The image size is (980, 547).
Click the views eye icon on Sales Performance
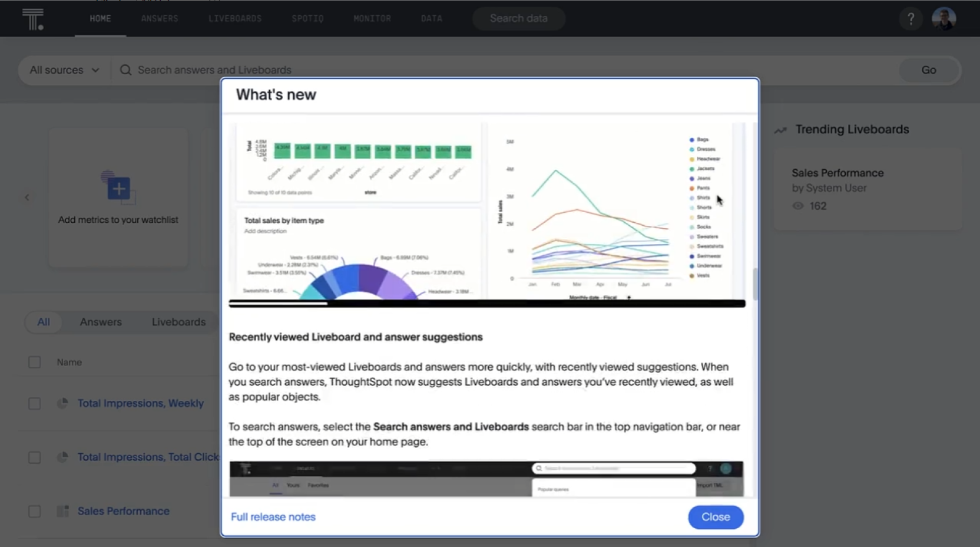tap(798, 206)
